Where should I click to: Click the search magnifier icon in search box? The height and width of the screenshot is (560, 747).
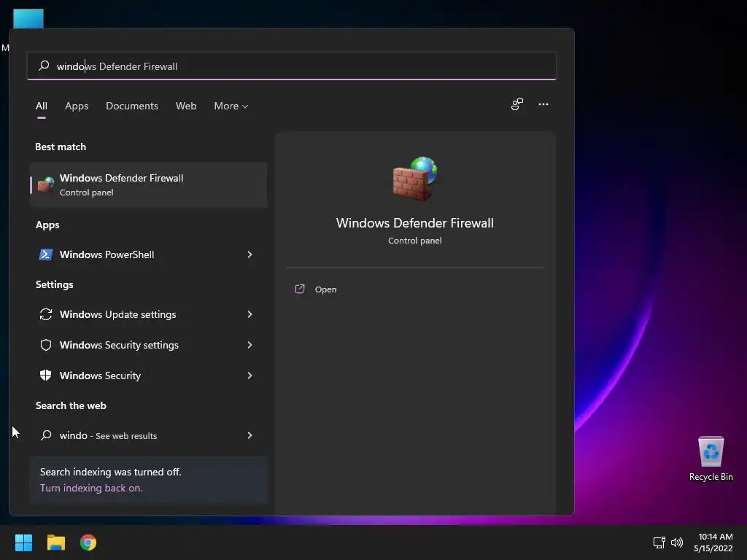tap(44, 66)
